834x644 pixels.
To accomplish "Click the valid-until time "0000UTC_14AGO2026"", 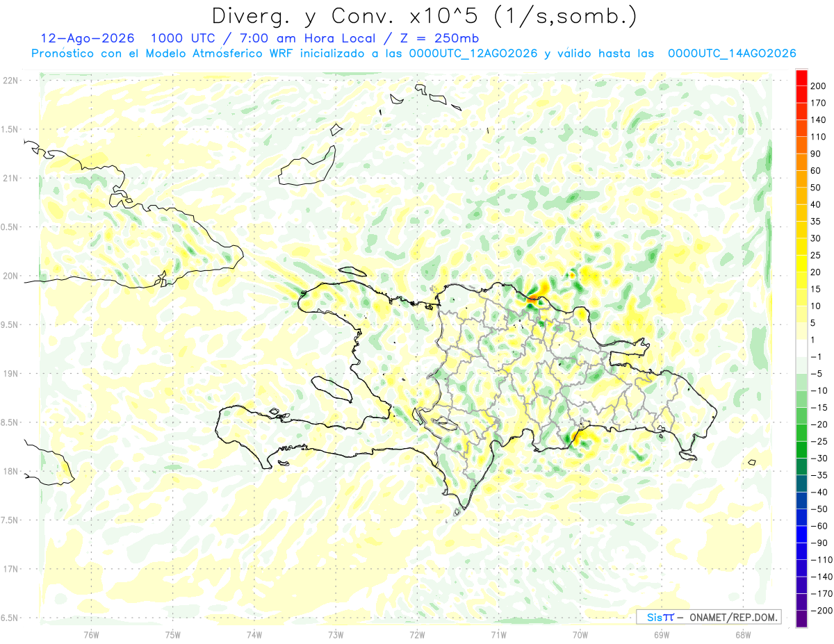I will [x=732, y=53].
